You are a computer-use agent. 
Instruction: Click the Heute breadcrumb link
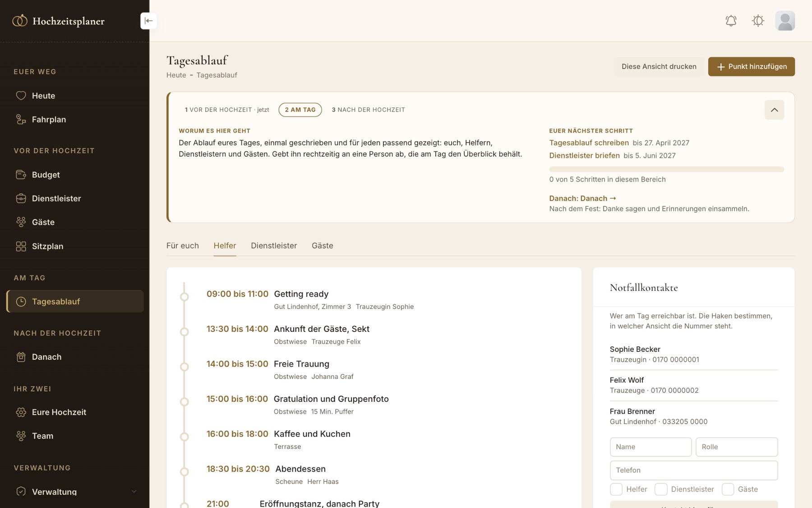click(x=176, y=75)
